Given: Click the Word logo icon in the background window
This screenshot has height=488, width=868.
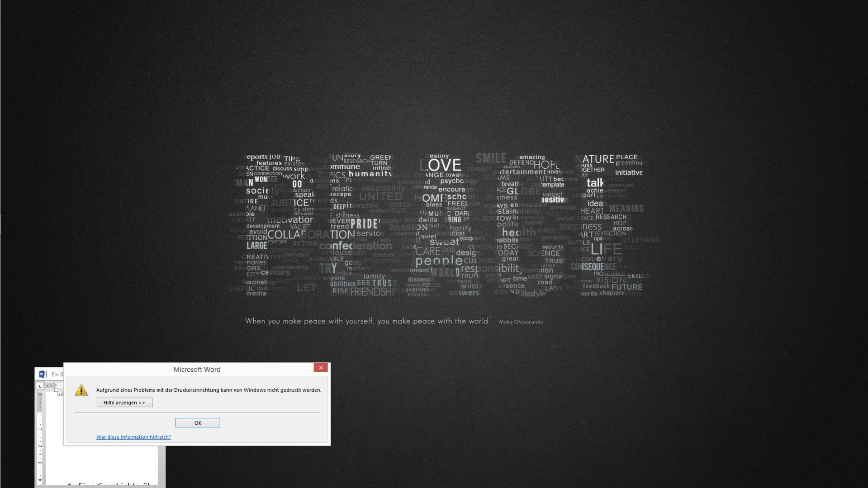Looking at the screenshot, I should pos(43,374).
